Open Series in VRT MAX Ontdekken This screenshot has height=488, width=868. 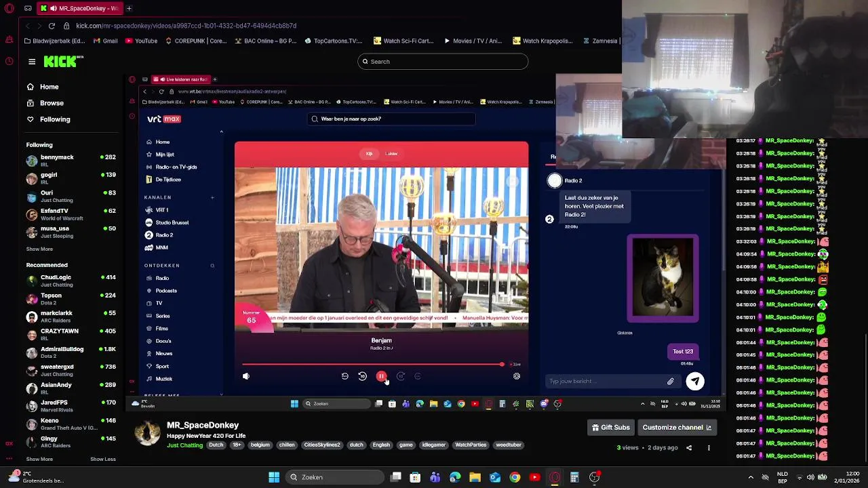pyautogui.click(x=163, y=316)
